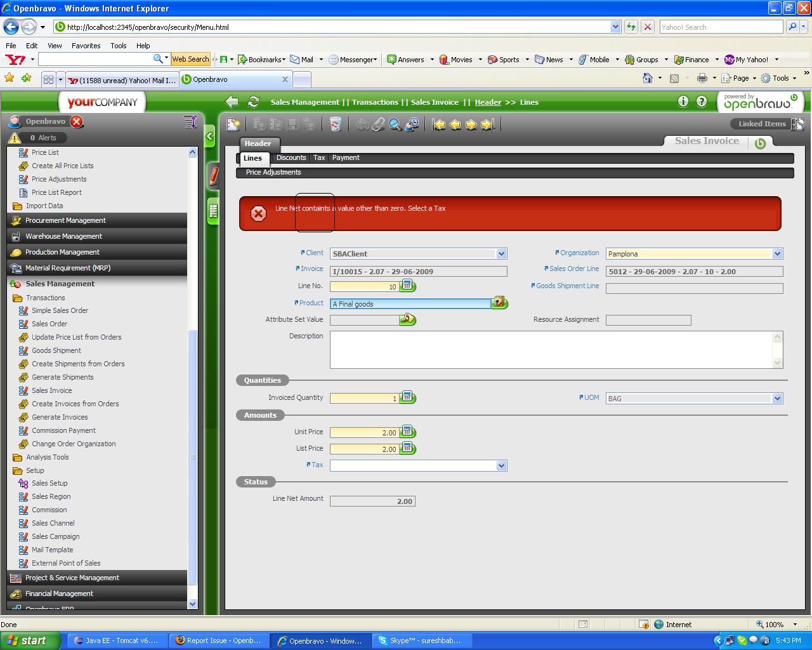
Task: Click inside the Description text area
Action: tap(552, 349)
